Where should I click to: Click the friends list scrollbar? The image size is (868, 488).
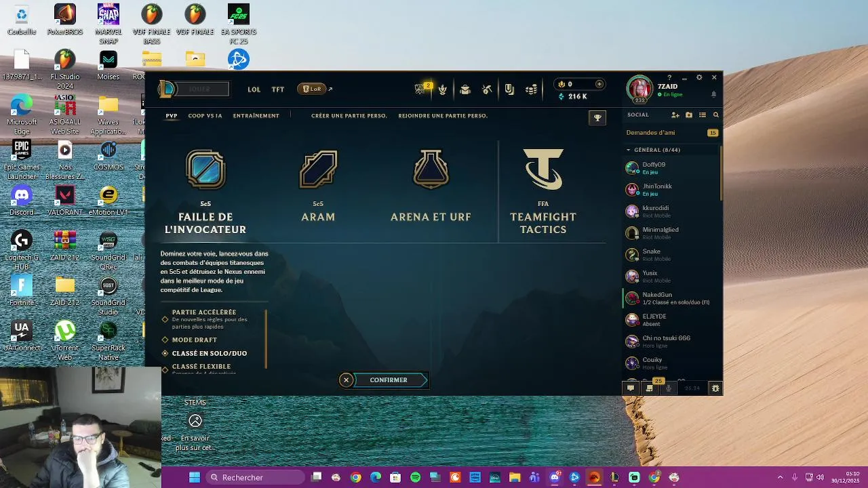721,173
